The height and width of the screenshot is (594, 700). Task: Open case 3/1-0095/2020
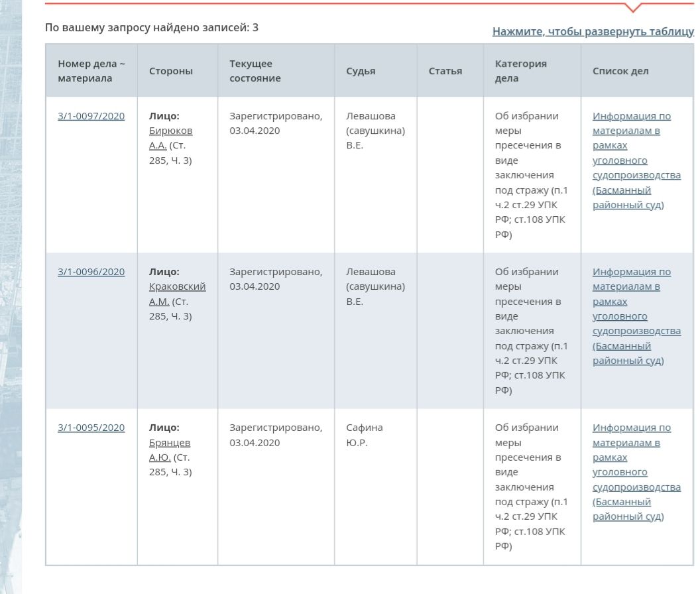[x=91, y=428]
